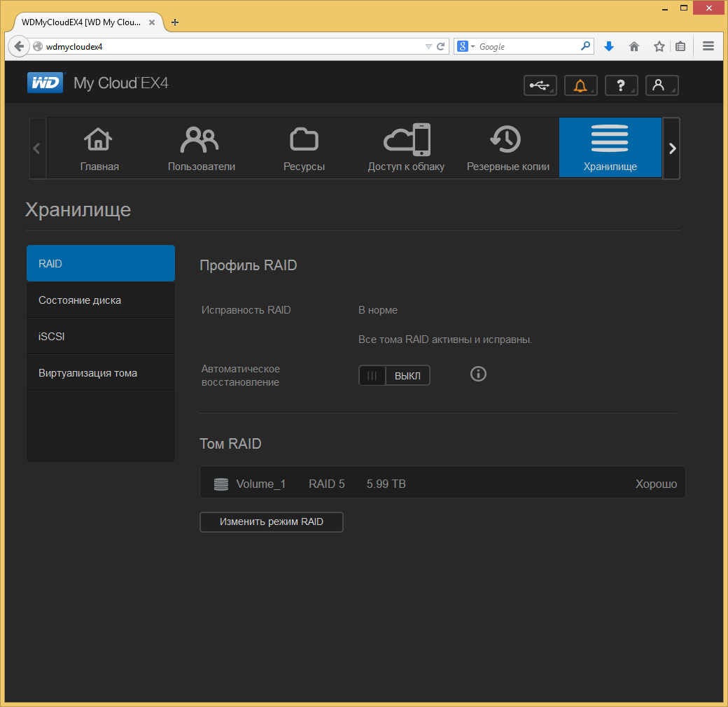The width and height of the screenshot is (728, 707).
Task: Open a new browser tab
Action: click(x=175, y=22)
